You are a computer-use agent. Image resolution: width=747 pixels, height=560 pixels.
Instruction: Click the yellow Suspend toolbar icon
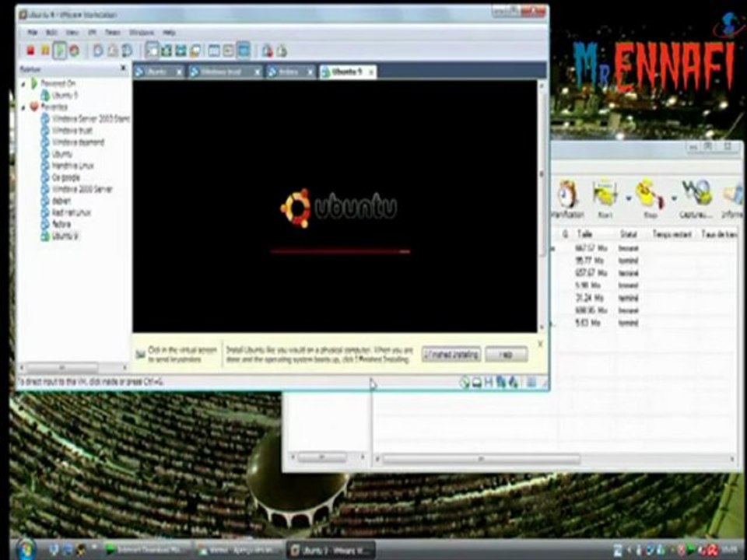pyautogui.click(x=45, y=50)
